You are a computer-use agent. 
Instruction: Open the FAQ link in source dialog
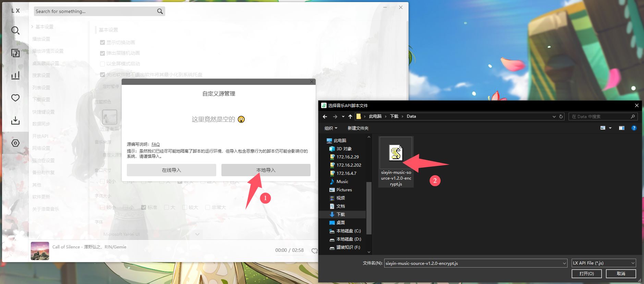tap(156, 144)
